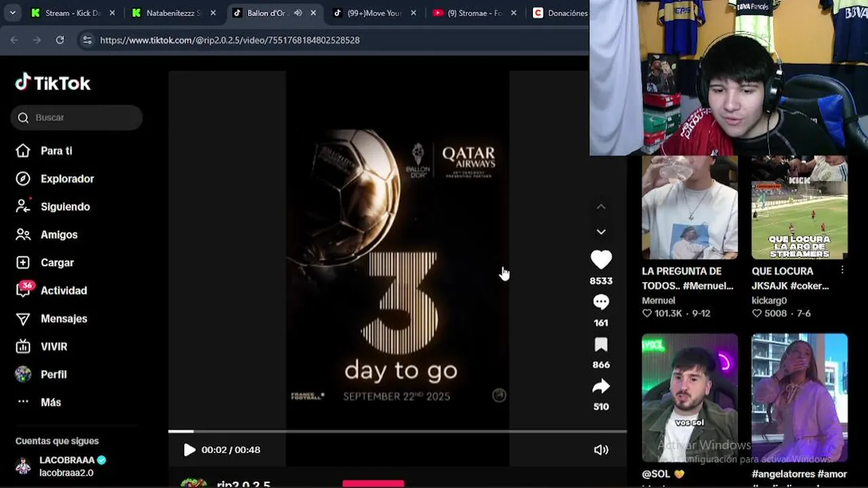
Task: Go to Explorador section
Action: (67, 179)
